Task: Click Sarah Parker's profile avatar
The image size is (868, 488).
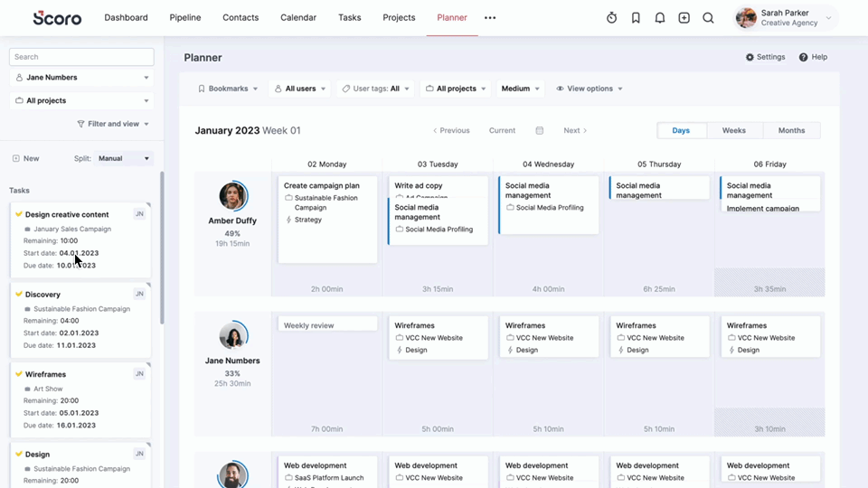Action: pyautogui.click(x=746, y=18)
